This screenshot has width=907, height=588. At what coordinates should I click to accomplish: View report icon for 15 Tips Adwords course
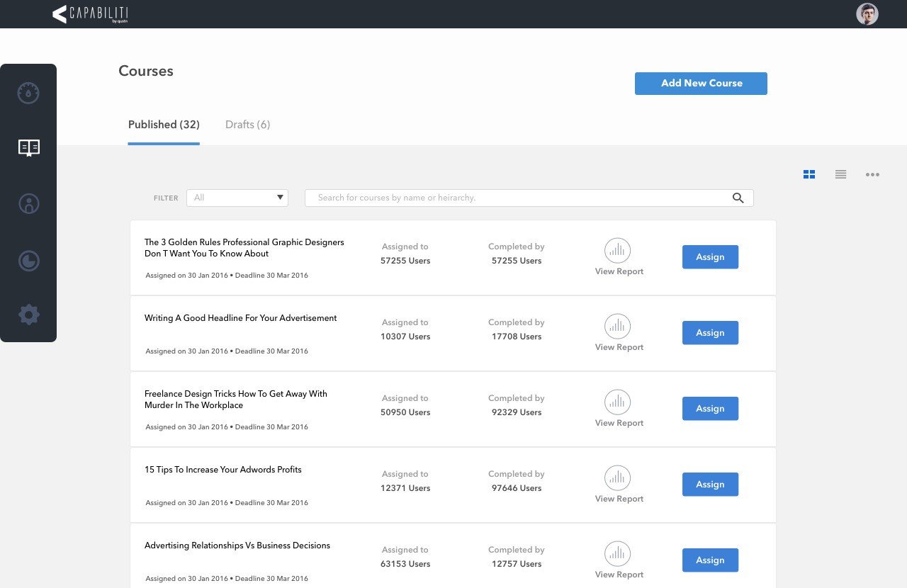617,477
